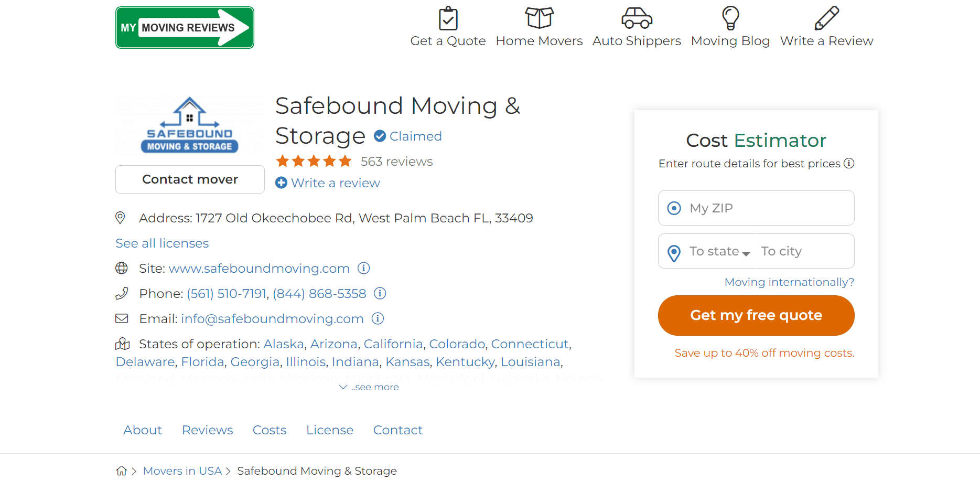
Task: Click the Auto Shippers car icon
Action: [x=637, y=18]
